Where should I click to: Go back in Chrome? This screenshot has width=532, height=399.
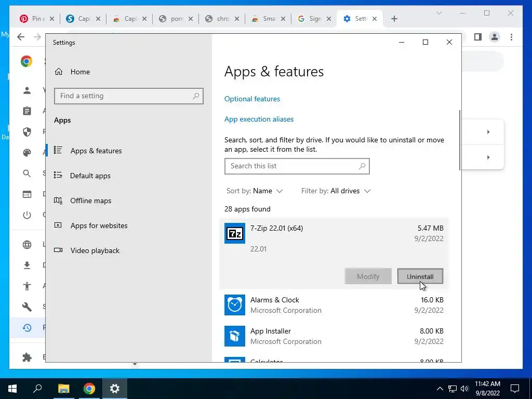tap(21, 37)
